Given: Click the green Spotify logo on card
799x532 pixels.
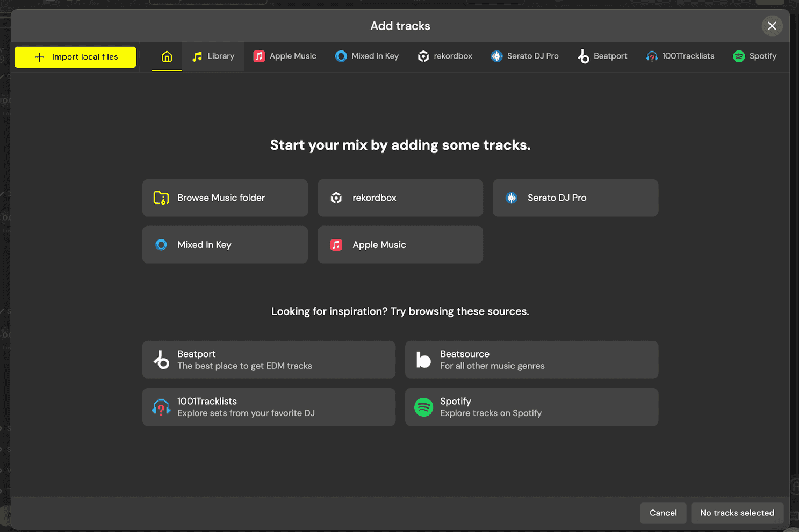Looking at the screenshot, I should [x=424, y=407].
